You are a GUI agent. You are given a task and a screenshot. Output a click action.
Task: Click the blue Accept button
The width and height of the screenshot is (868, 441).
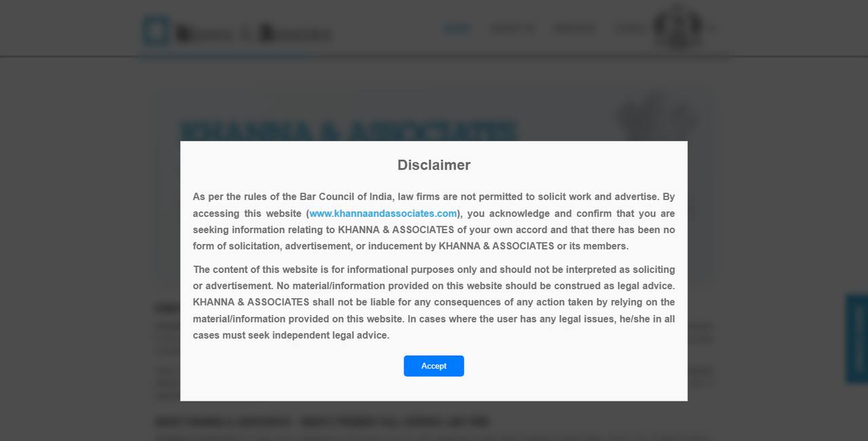point(434,366)
